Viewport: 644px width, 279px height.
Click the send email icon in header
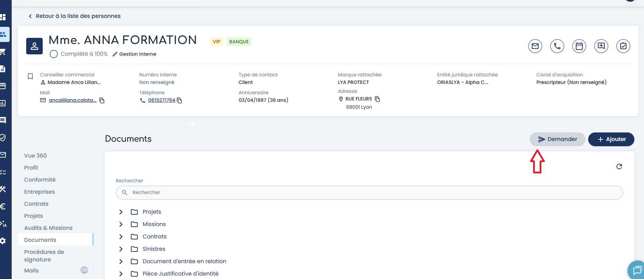[535, 46]
